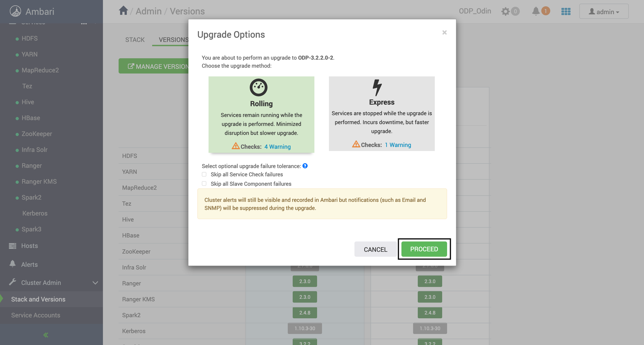Open Spark3 service in sidebar
This screenshot has height=345, width=644.
click(x=32, y=229)
